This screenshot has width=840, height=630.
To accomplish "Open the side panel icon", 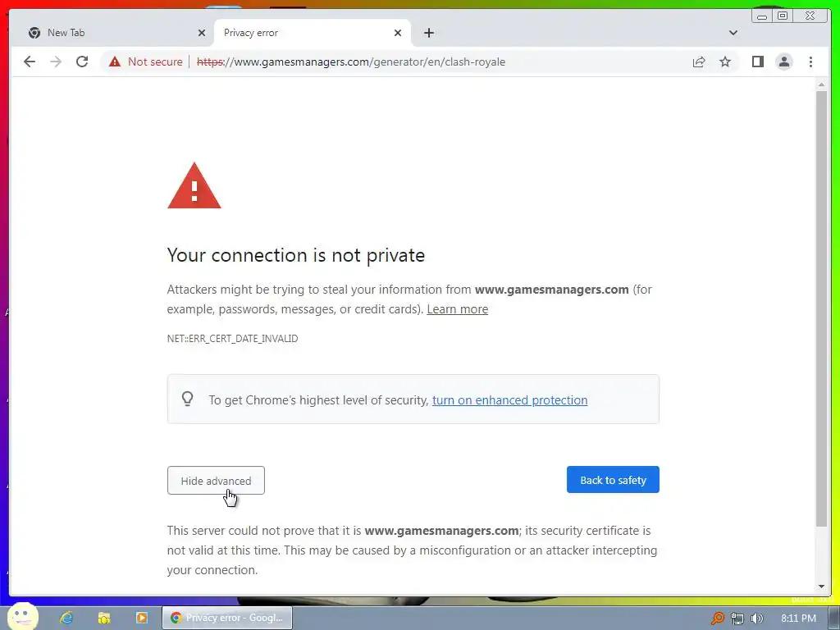I will [x=757, y=62].
